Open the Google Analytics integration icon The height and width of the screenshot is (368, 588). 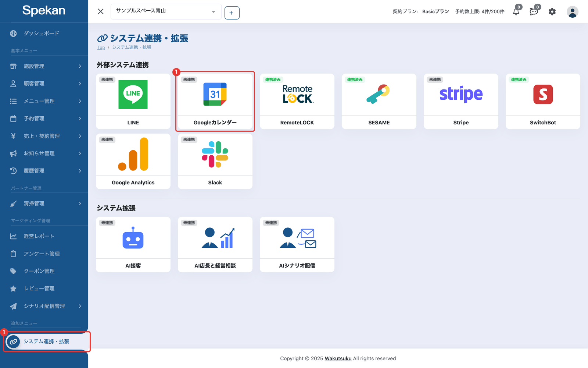tap(133, 154)
